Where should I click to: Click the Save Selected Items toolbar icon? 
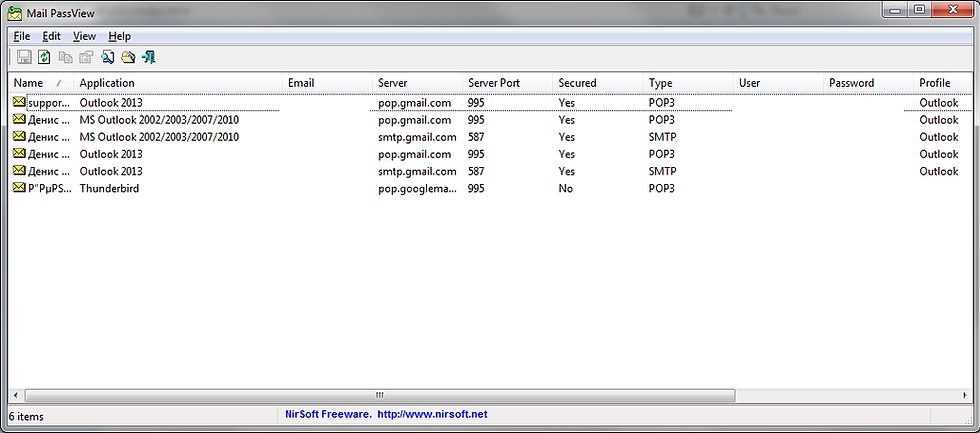click(x=24, y=57)
